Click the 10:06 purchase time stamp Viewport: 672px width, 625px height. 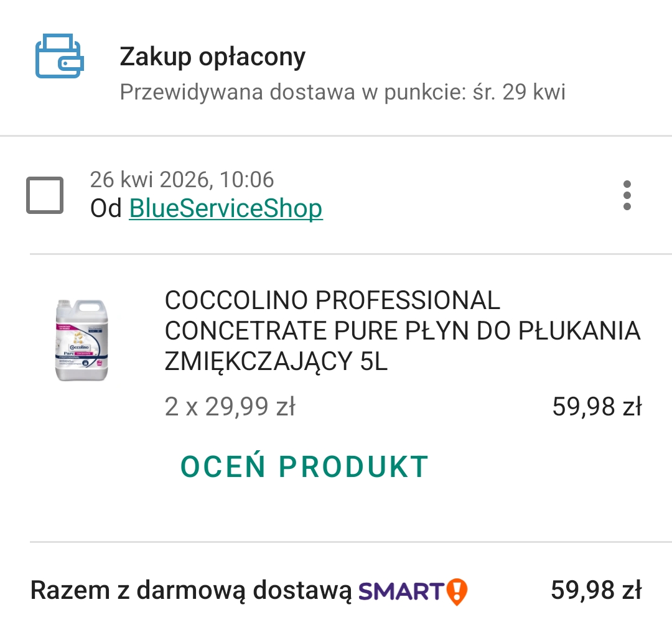point(247,180)
